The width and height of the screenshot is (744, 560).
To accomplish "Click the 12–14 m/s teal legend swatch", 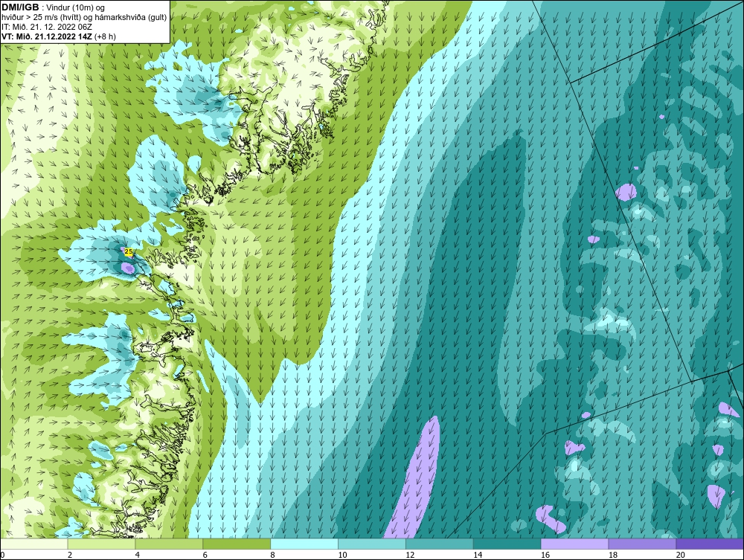I will 440,544.
